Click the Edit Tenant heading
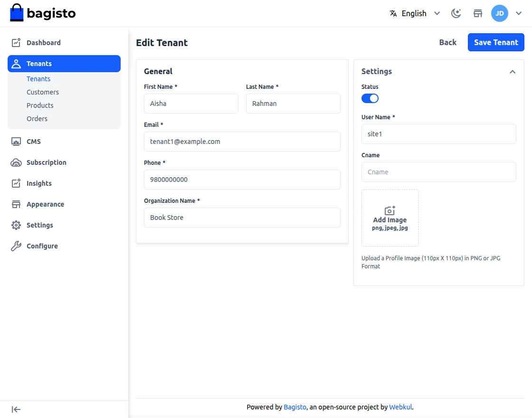Screen dimensions: 532x418 click(162, 43)
